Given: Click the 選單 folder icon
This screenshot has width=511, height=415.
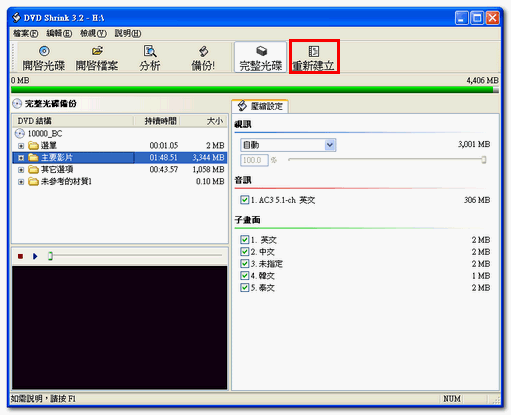Looking at the screenshot, I should (33, 146).
